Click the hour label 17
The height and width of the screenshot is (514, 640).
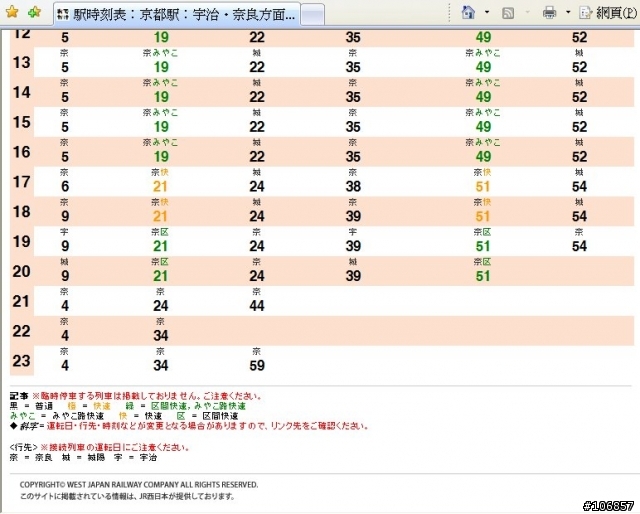click(x=21, y=182)
